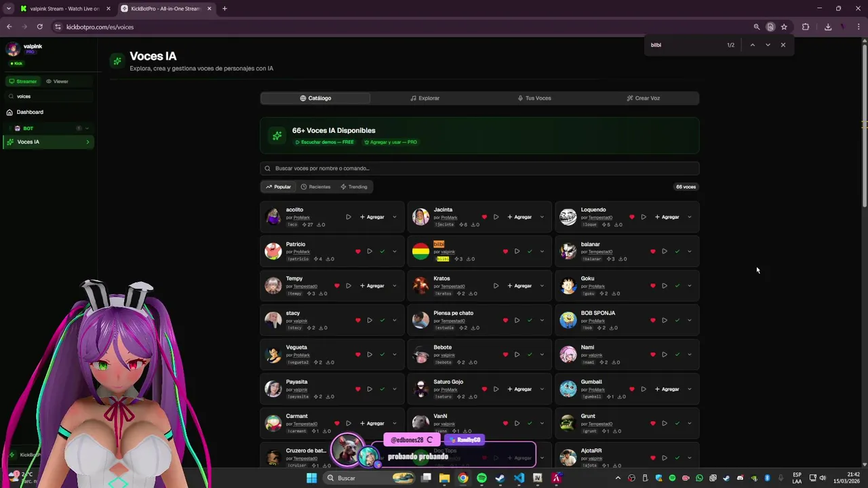
Task: Play the Nami voice demo
Action: [665, 354]
